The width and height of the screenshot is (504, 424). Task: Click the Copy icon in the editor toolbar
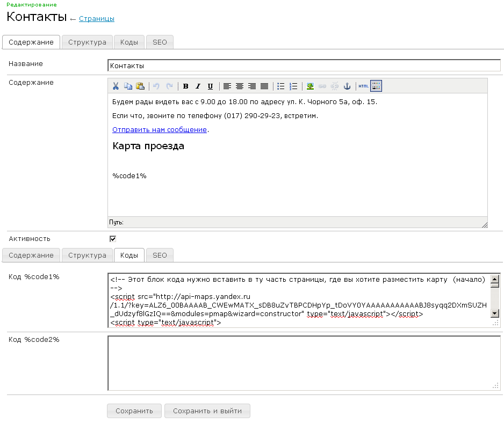click(128, 86)
